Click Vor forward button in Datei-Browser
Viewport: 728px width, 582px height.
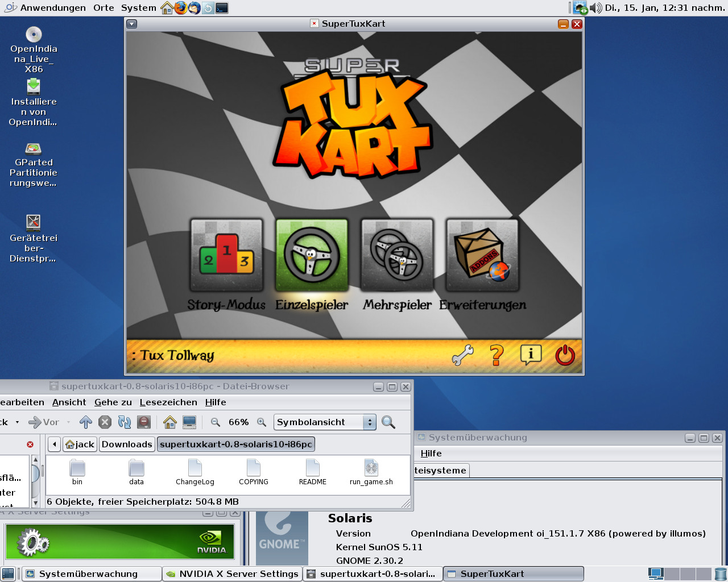(x=44, y=422)
